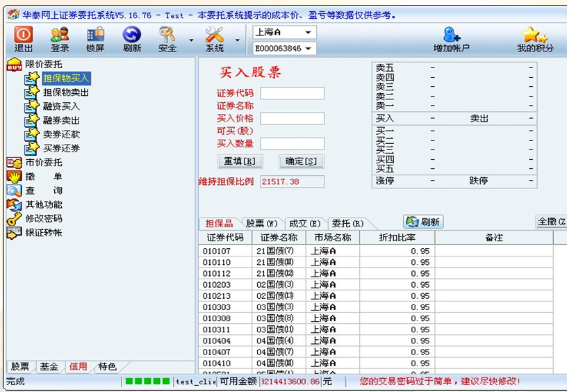Select the 03国债(8) name cell
567x392 pixels.
coord(279,318)
